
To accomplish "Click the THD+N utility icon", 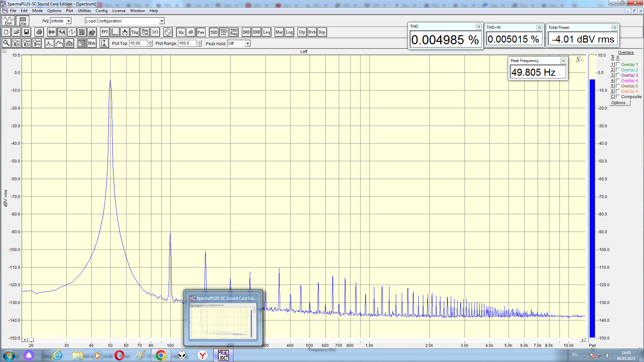I will (x=224, y=32).
